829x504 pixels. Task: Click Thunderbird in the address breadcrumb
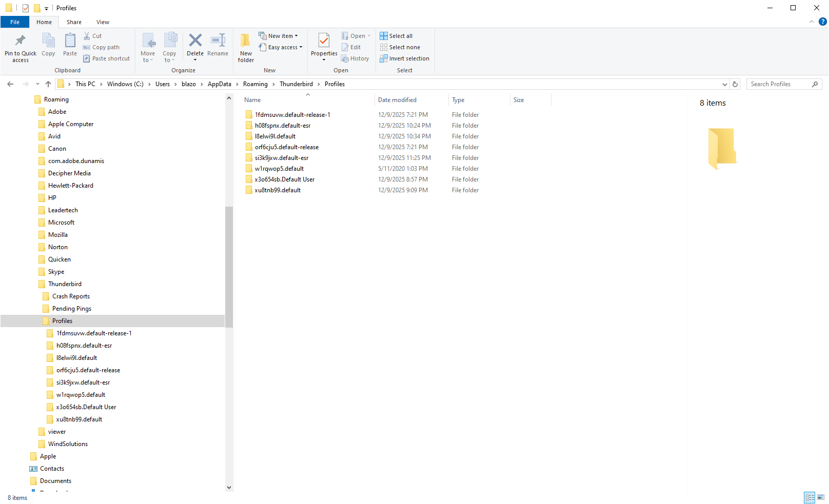click(x=296, y=84)
